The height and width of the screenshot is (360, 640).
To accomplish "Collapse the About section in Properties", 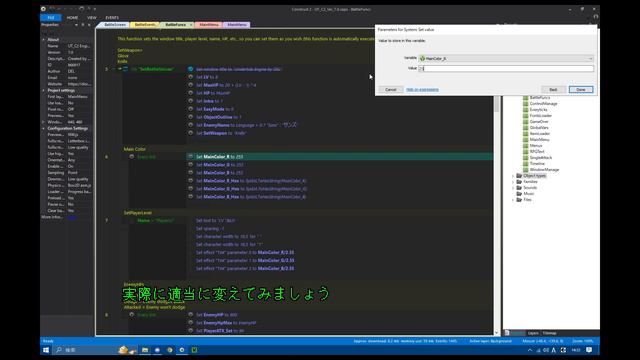I will point(44,40).
